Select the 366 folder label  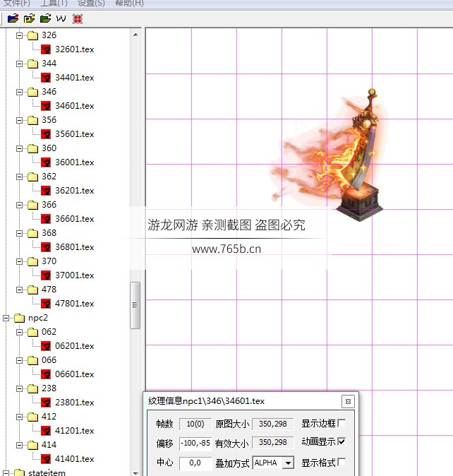point(49,205)
